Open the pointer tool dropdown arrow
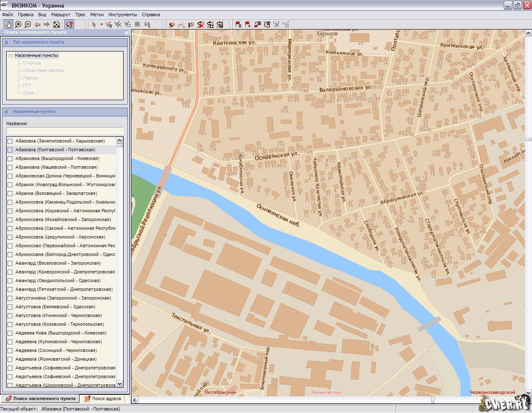Screen dimensions: 532x413 (101, 25)
